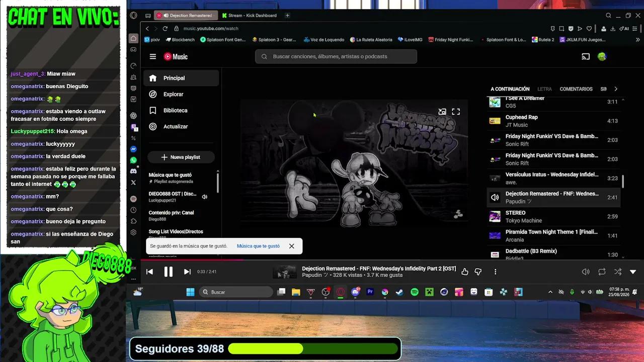Open a new browser tab
This screenshot has height=362, width=644.
[287, 16]
